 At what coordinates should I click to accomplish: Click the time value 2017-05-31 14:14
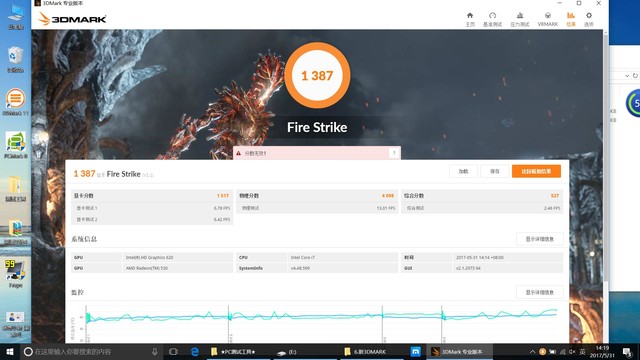point(480,258)
